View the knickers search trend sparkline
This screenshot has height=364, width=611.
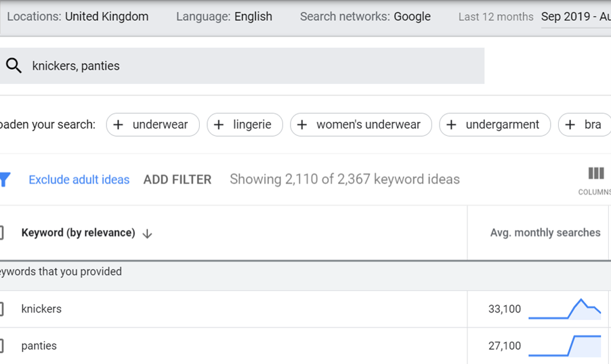pos(565,309)
